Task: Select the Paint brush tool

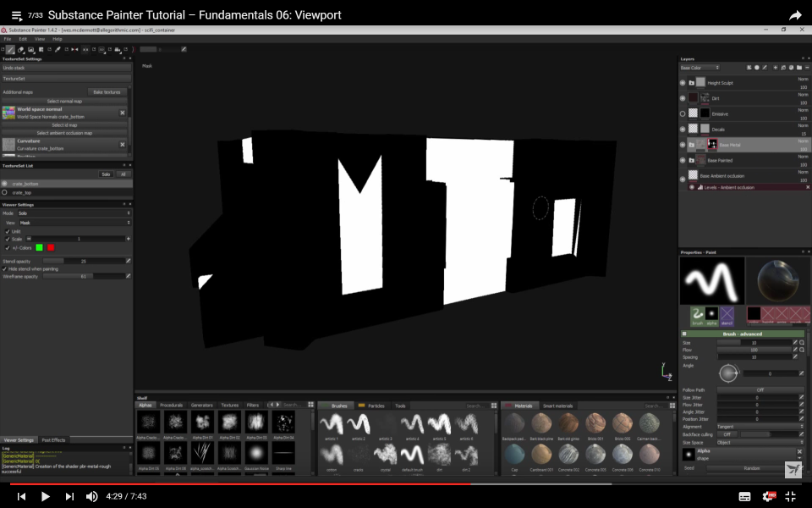Action: 10,49
